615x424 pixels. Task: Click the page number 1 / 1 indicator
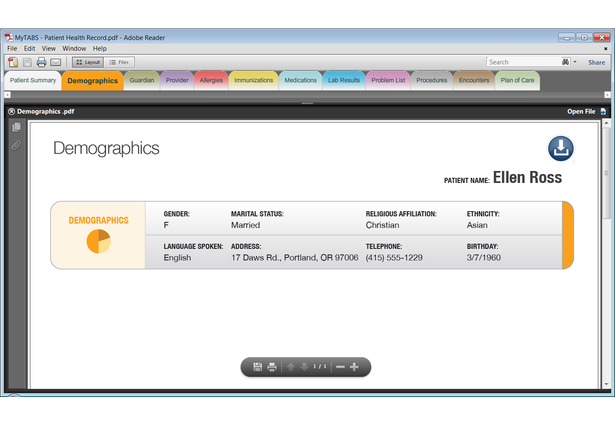pos(320,366)
